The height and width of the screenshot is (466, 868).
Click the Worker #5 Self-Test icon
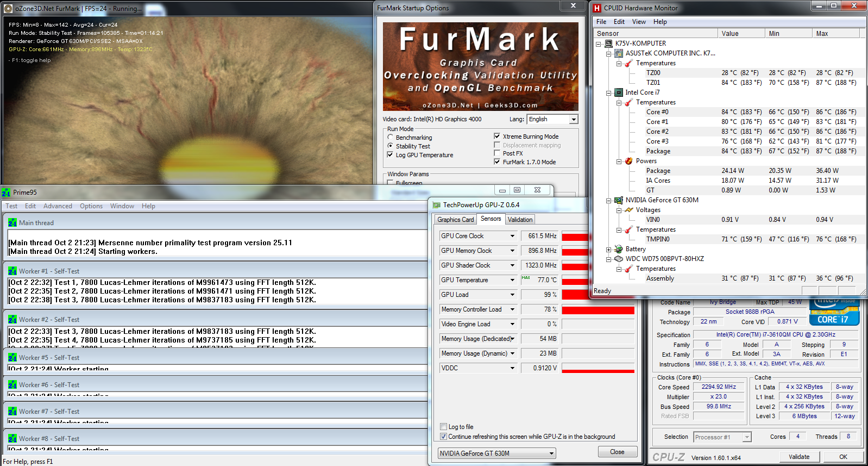coord(12,357)
